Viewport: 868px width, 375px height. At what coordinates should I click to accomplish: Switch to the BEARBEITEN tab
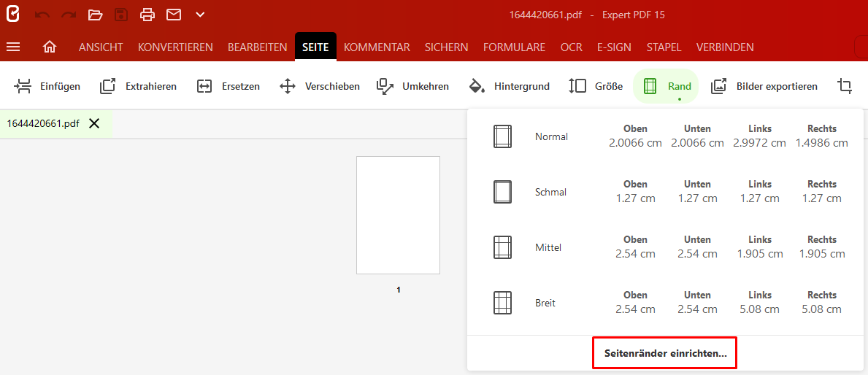(258, 47)
